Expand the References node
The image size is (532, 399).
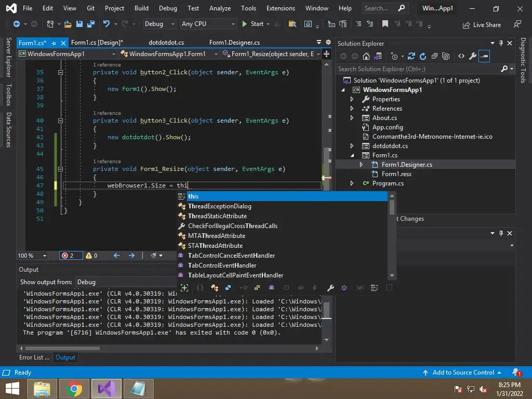352,109
